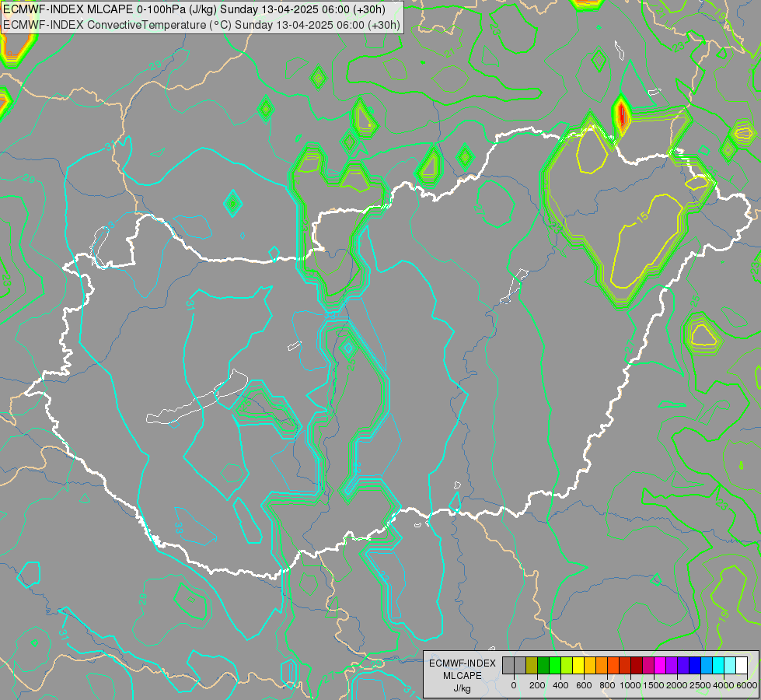
Task: Click legend value label 0
Action: click(x=514, y=685)
